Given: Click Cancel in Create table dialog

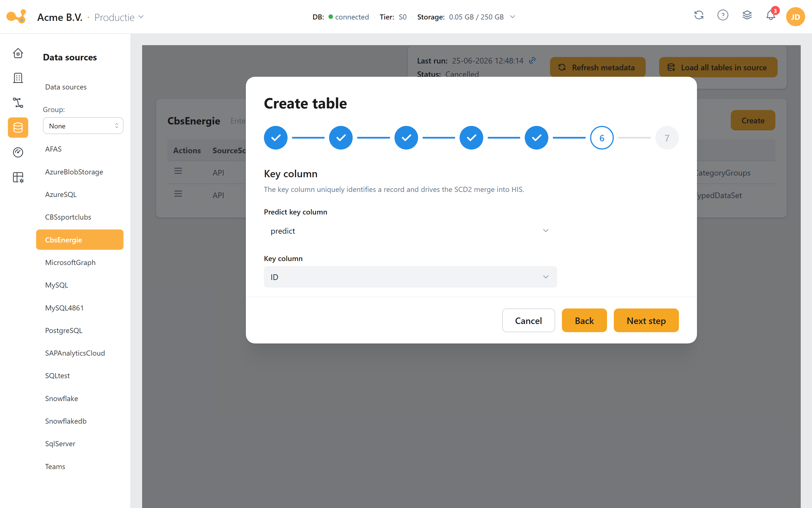Looking at the screenshot, I should click(x=528, y=321).
